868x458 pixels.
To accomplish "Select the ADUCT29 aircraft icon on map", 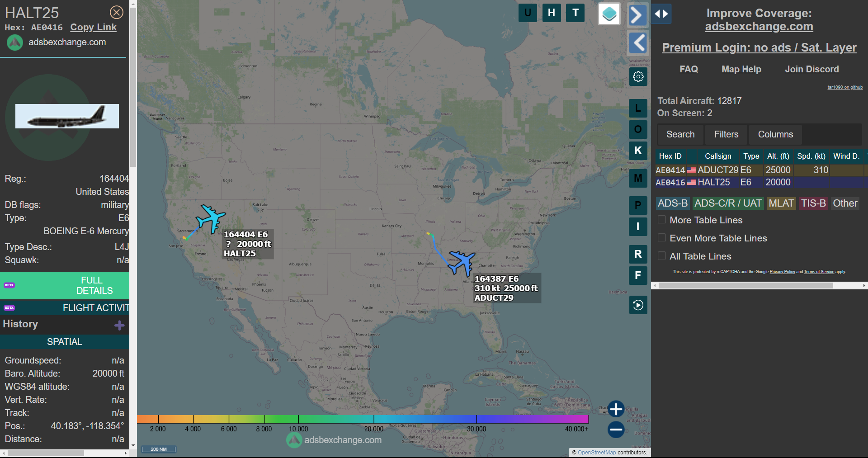I will (x=462, y=263).
